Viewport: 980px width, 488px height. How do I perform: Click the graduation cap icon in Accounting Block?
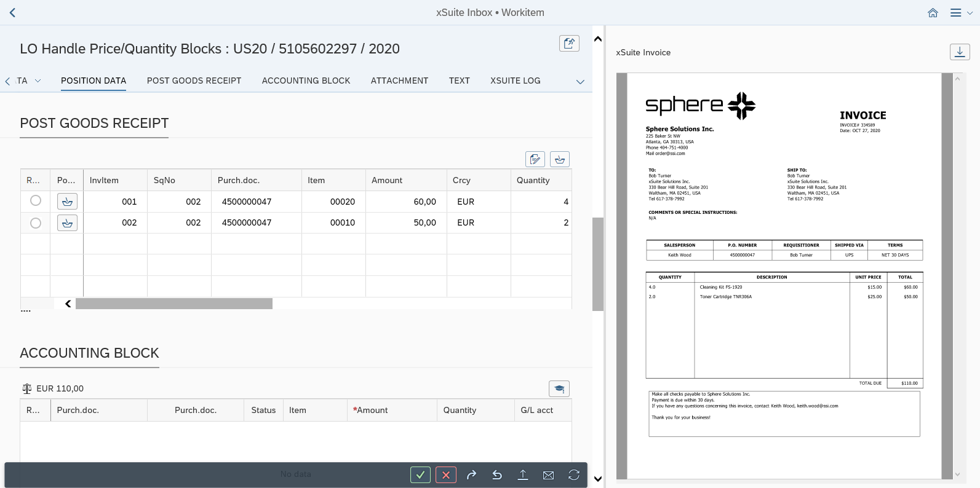pyautogui.click(x=559, y=388)
